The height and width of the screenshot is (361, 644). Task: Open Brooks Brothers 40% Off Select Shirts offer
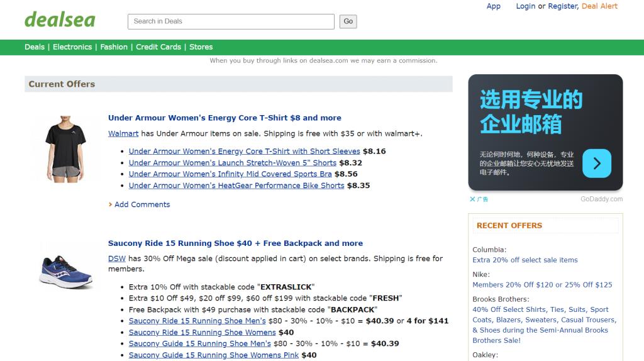tap(544, 325)
